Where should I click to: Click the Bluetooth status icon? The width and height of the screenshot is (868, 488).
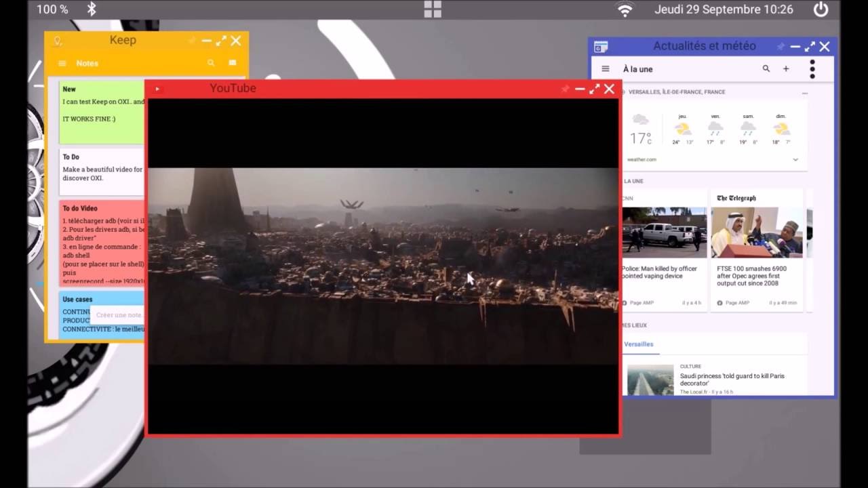pyautogui.click(x=92, y=9)
